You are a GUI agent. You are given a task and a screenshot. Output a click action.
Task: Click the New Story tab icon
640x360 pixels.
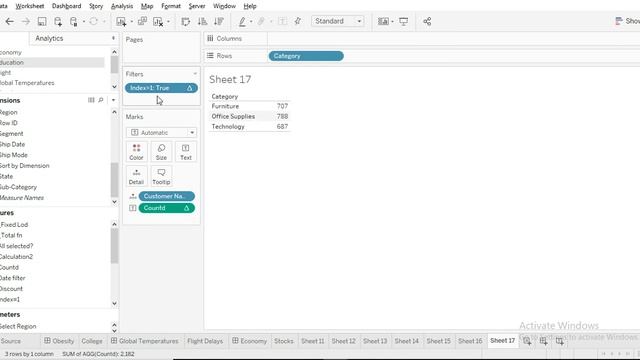560,341
